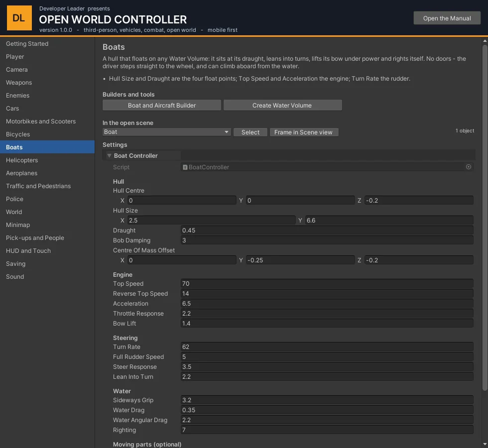The width and height of the screenshot is (488, 448).
Task: Edit the Full Rudder Speed field
Action: click(327, 356)
